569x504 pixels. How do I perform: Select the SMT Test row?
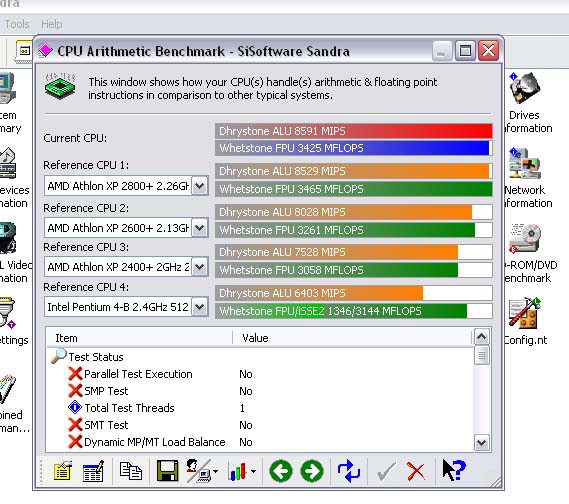259,425
